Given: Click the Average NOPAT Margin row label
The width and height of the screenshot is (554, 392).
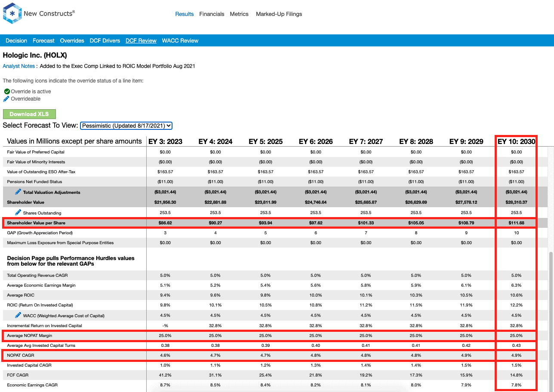Looking at the screenshot, I should click(x=29, y=336).
